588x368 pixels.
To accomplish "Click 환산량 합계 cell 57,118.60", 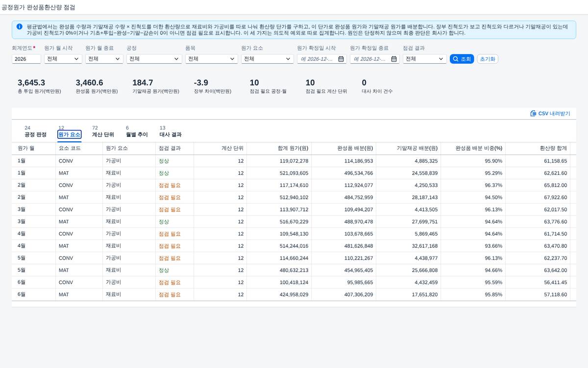I will click(555, 294).
